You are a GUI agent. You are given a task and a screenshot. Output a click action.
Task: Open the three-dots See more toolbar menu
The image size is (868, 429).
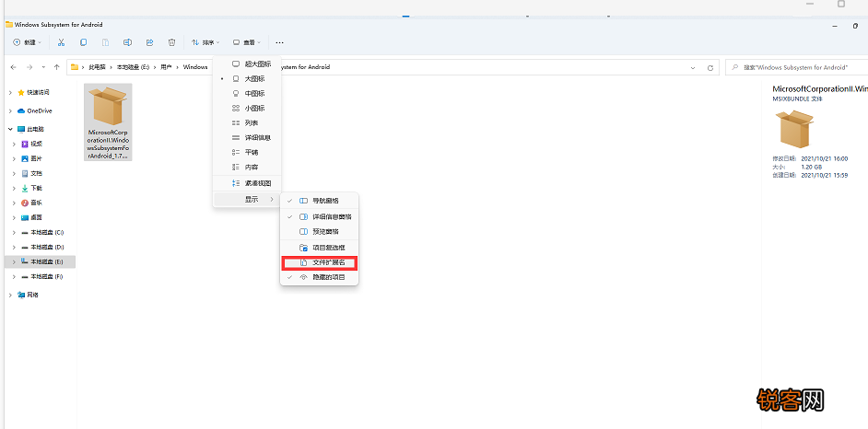coord(279,42)
